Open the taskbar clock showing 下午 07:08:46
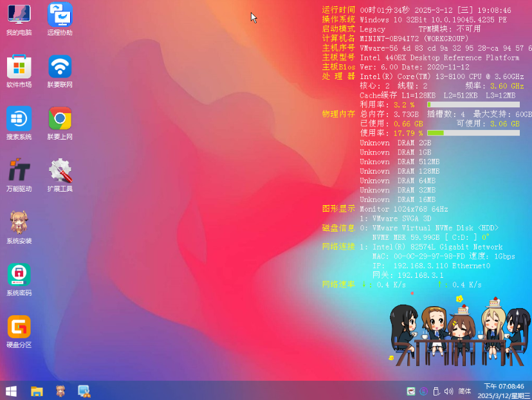532x400 pixels. point(504,391)
